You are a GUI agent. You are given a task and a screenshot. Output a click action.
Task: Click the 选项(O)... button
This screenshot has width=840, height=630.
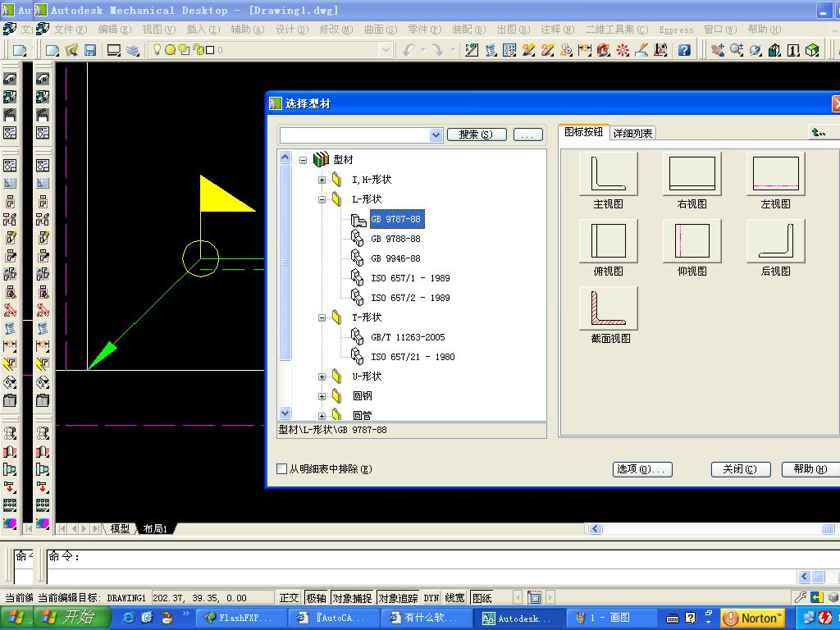pyautogui.click(x=641, y=469)
